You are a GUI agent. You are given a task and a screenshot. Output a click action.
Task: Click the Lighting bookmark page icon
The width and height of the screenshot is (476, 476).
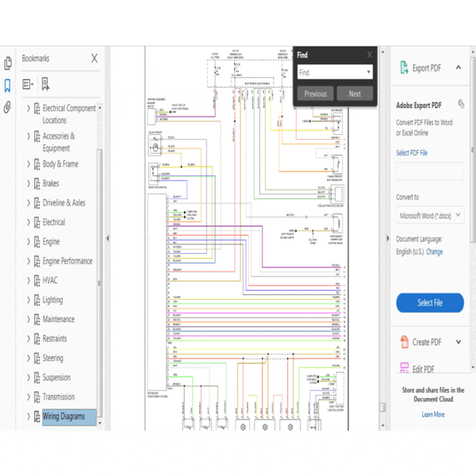point(36,300)
